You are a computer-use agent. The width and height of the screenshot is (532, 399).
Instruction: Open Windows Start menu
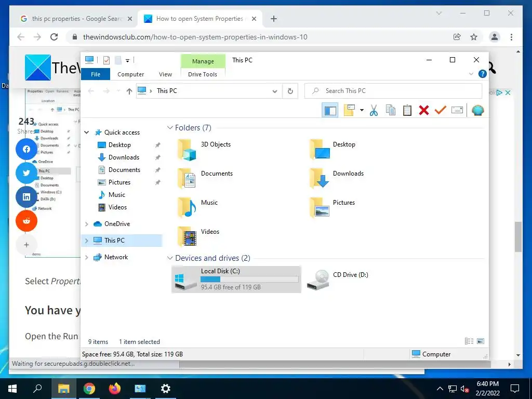[x=12, y=389]
